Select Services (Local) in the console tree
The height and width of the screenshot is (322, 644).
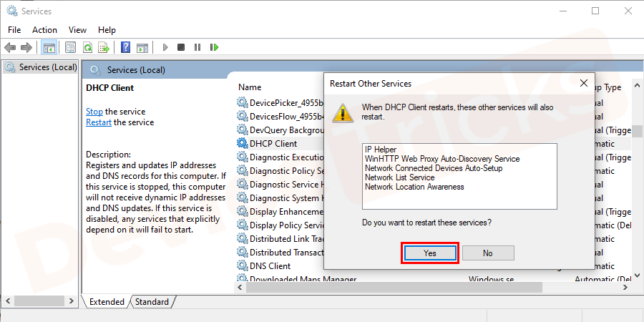(40, 67)
